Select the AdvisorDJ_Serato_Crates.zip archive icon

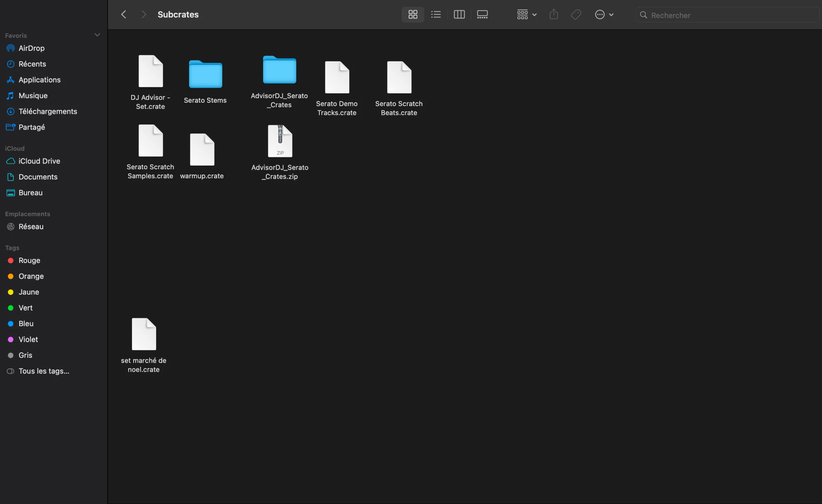(280, 141)
